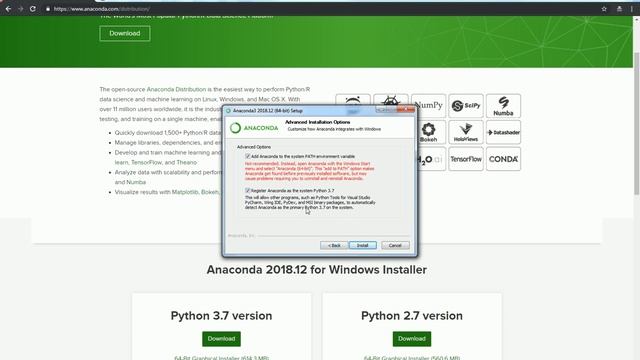Click the Numba logo tile

(503, 106)
